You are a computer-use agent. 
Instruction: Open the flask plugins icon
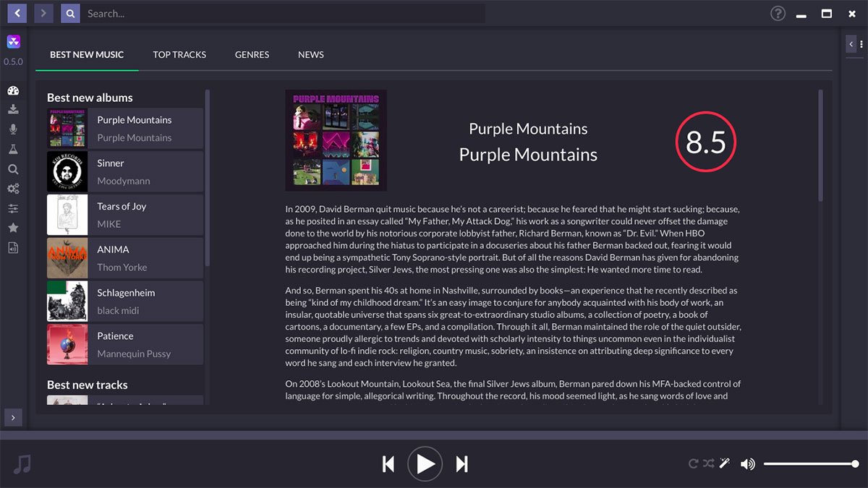tap(13, 149)
